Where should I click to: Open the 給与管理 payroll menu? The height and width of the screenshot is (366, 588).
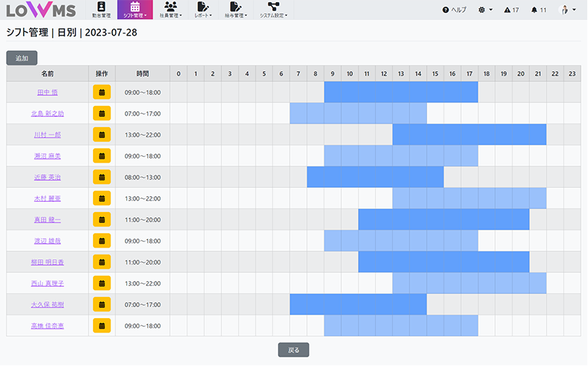coord(235,10)
